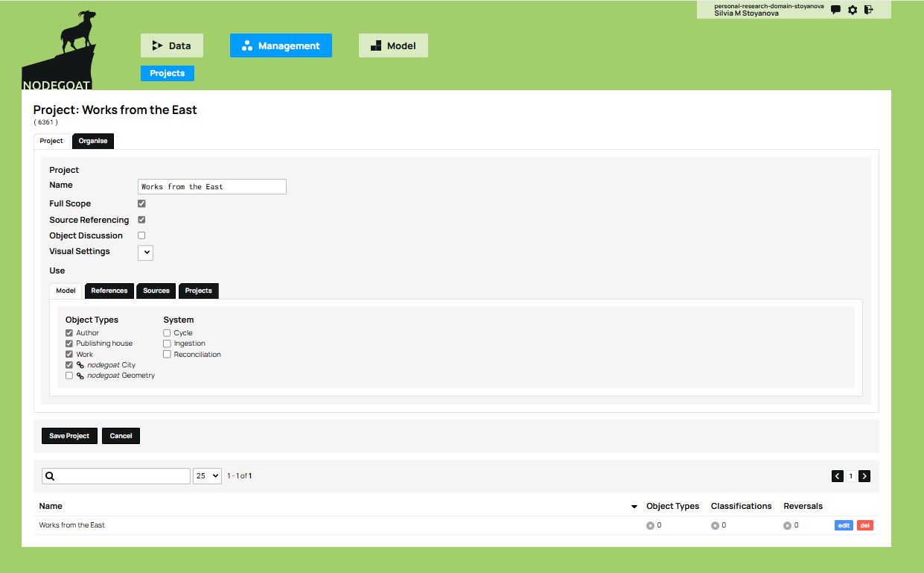Check the nodegoat Geometry object type
Screen dimensions: 924x573
pos(69,376)
